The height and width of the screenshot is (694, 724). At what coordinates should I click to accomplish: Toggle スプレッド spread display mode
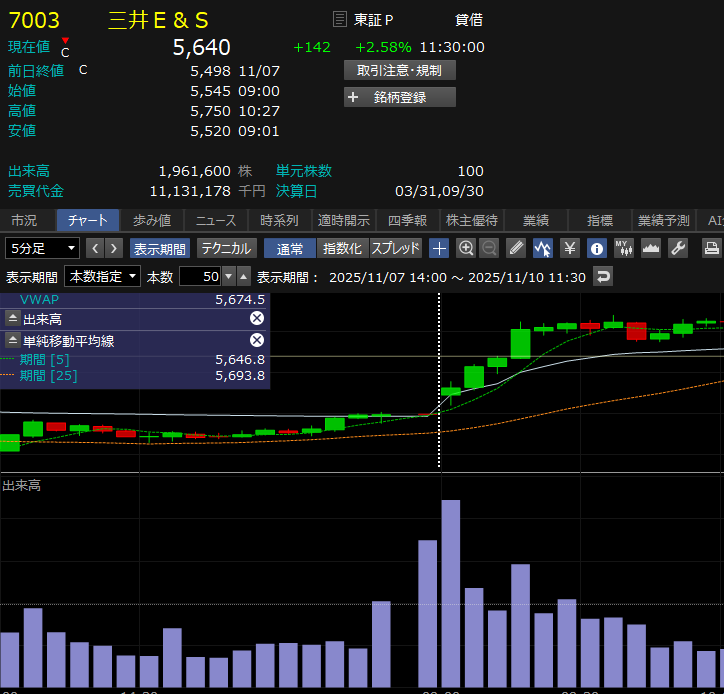396,248
